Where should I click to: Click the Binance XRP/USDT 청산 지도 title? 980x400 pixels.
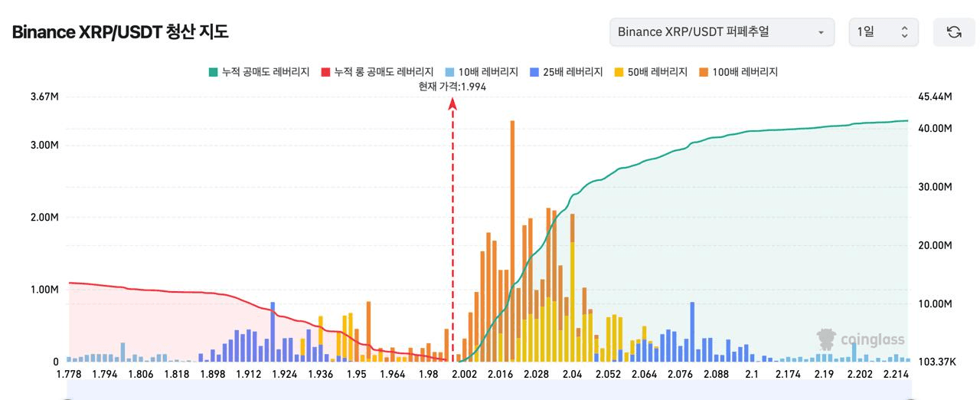(120, 32)
